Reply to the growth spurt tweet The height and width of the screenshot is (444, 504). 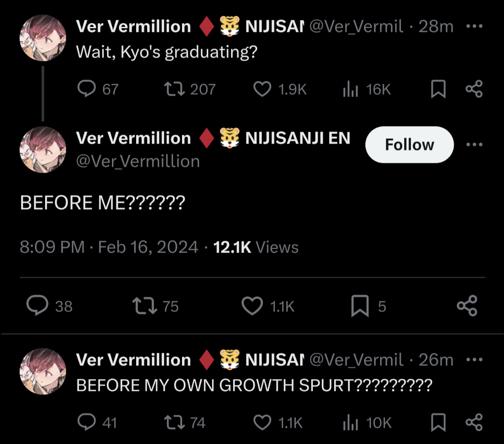(x=87, y=422)
